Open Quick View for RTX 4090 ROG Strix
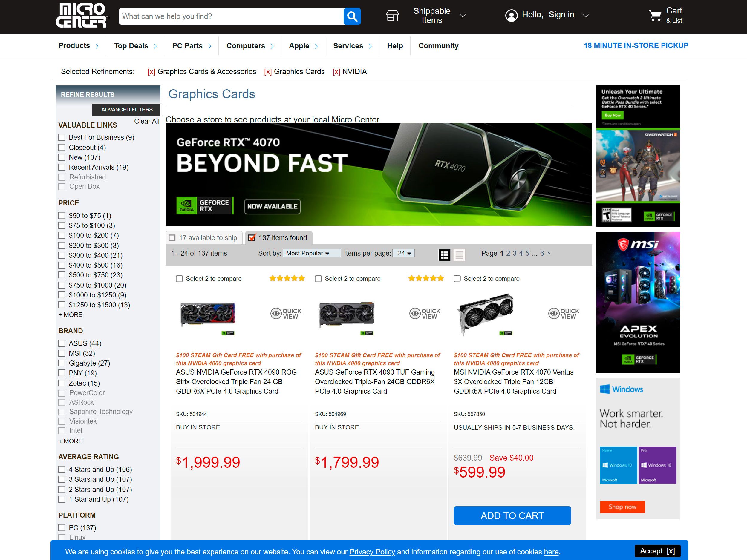 [x=286, y=314]
